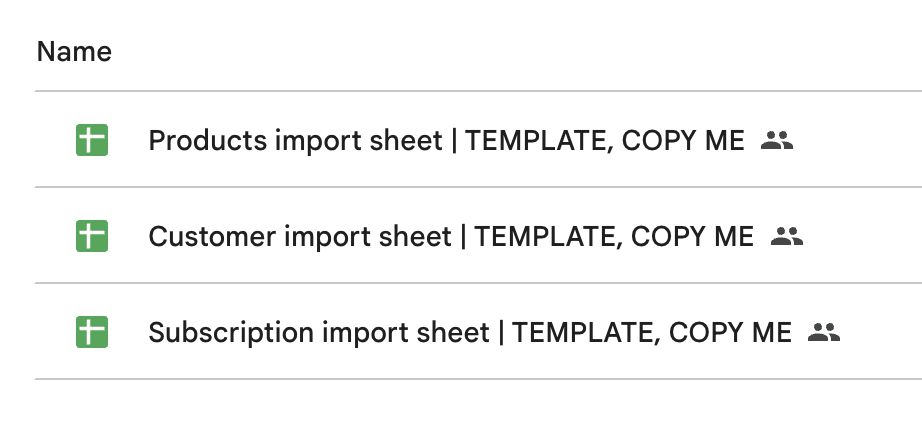Viewport: 922px width, 440px height.
Task: Click the word 'Customer' in the second file name
Action: tap(212, 236)
